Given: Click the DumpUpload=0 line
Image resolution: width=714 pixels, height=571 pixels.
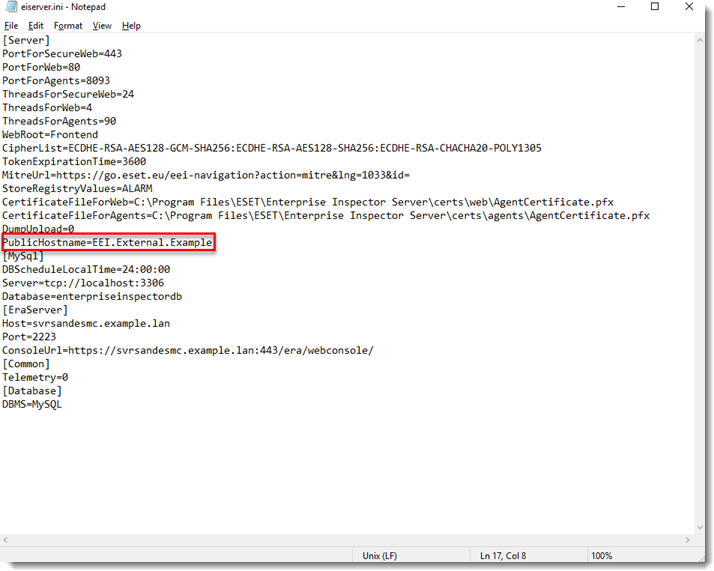Looking at the screenshot, I should pyautogui.click(x=38, y=229).
